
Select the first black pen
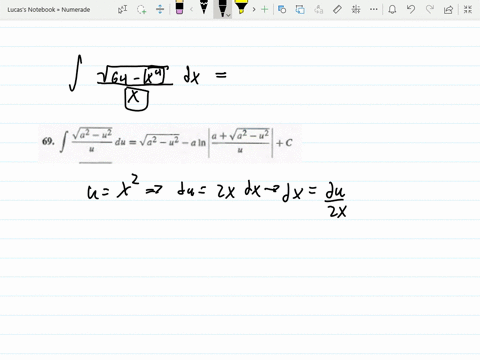204,8
